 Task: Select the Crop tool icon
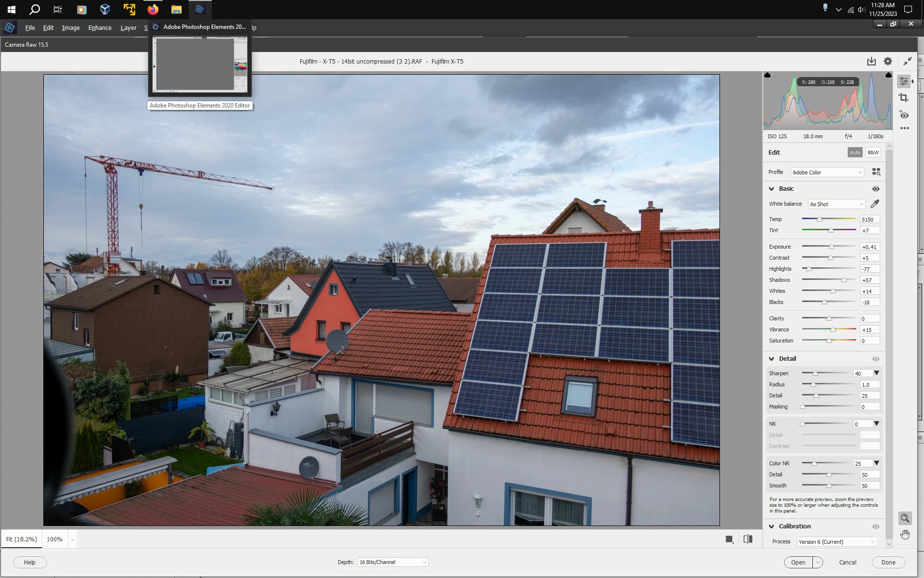click(904, 98)
